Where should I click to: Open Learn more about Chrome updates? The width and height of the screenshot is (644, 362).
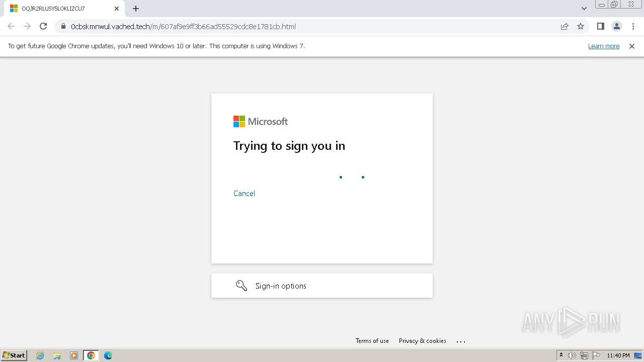604,46
